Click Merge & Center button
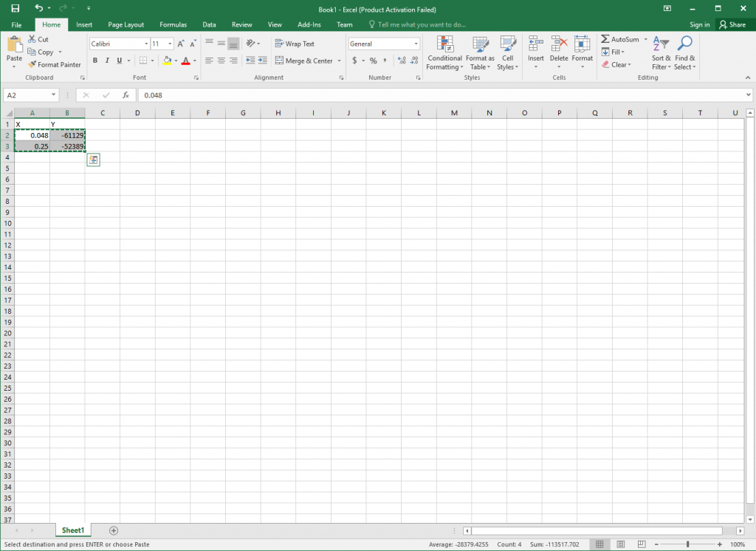 click(x=304, y=61)
